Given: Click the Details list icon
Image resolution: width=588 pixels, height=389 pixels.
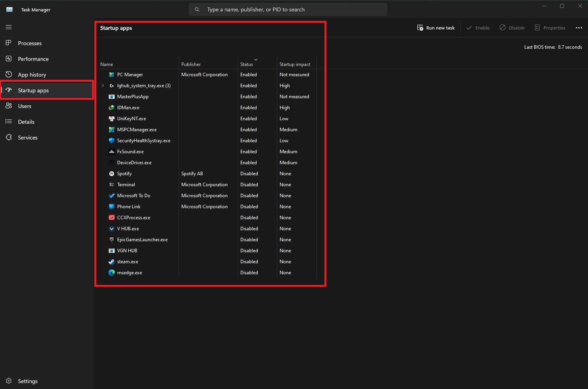Looking at the screenshot, I should click(9, 121).
